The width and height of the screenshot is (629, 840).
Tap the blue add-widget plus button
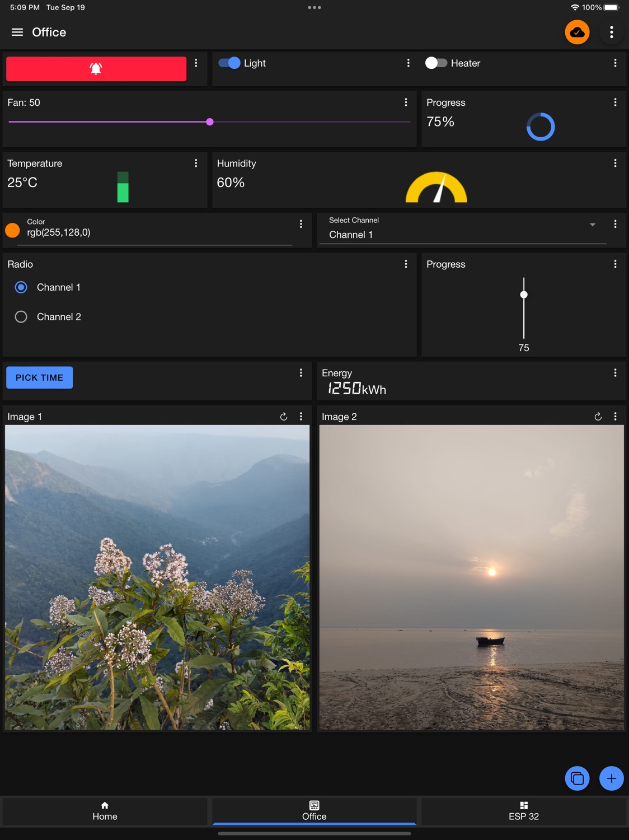(x=612, y=778)
